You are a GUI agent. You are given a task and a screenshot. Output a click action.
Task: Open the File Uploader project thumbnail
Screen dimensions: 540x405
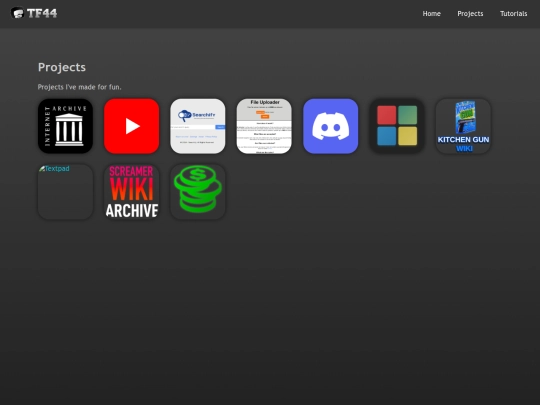264,126
